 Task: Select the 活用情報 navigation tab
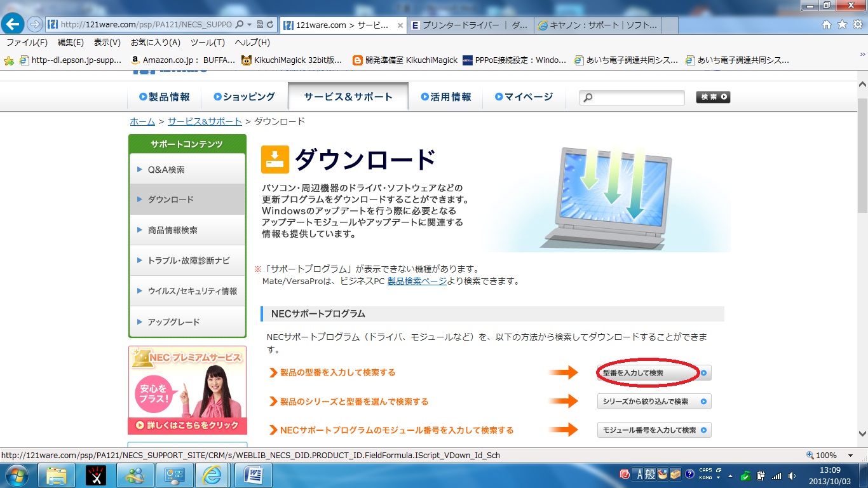click(446, 97)
